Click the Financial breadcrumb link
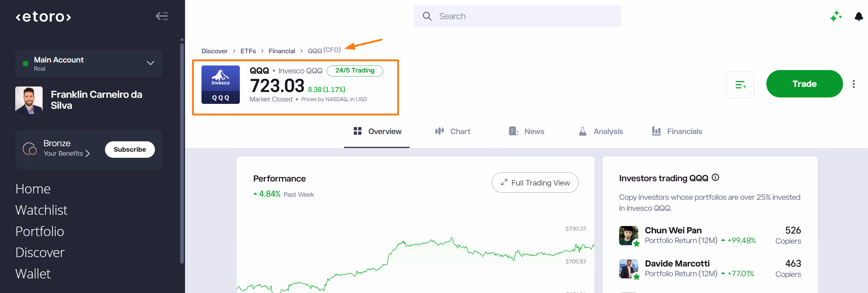Viewport: 868px width, 293px height. coord(282,51)
